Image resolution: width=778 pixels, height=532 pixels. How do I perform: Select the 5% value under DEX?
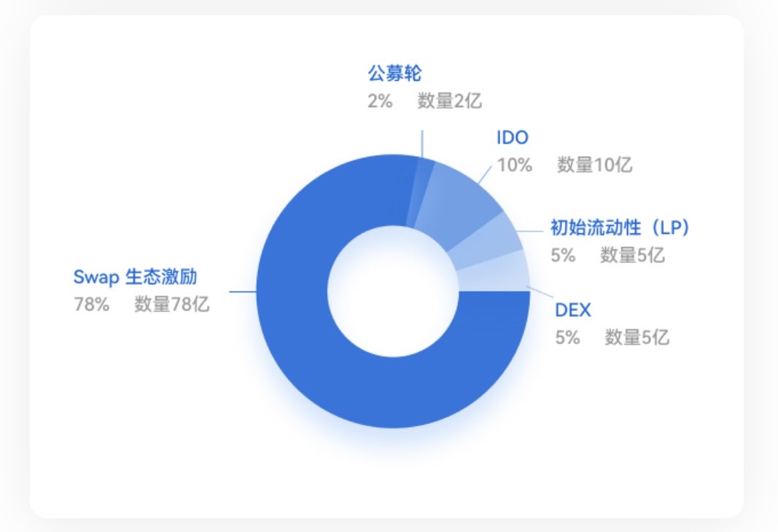tap(567, 338)
